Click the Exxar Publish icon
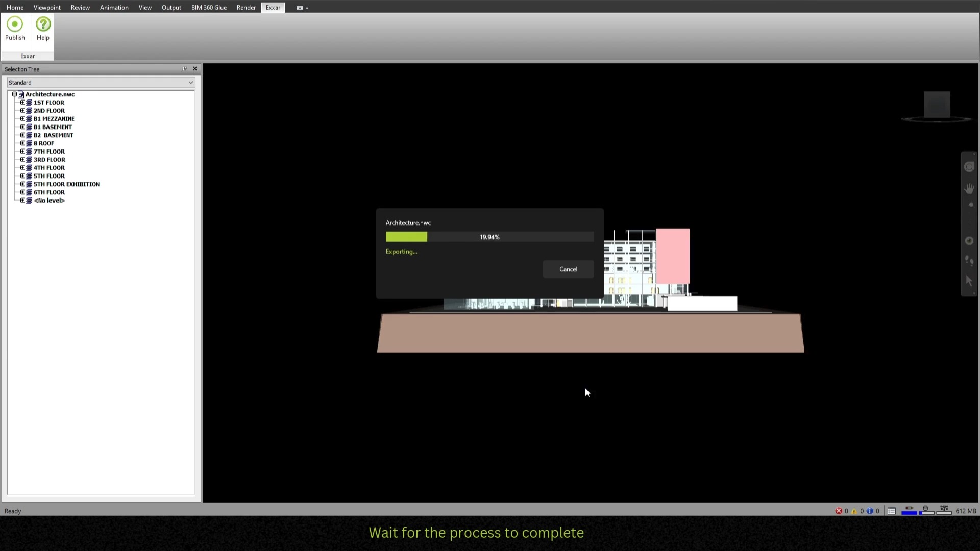This screenshot has height=551, width=980. [x=15, y=24]
